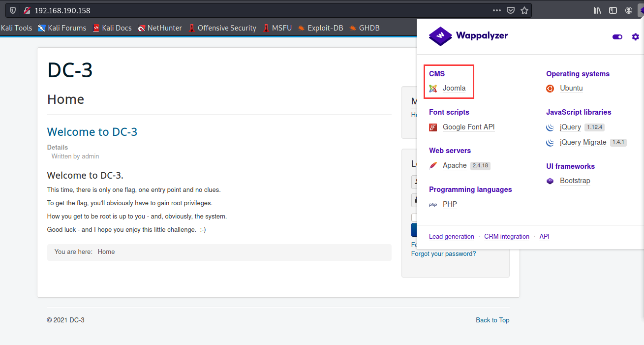Viewport: 644px width, 345px height.
Task: Open the Kali Tools bookmark
Action: (x=16, y=28)
